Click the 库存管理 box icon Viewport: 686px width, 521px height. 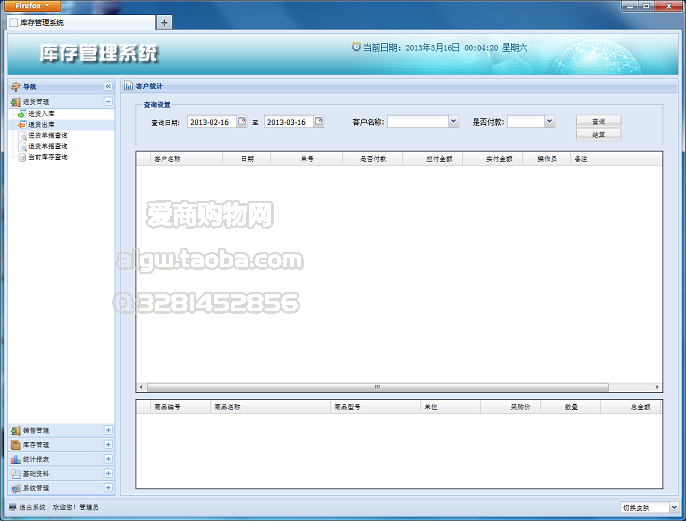coord(16,445)
